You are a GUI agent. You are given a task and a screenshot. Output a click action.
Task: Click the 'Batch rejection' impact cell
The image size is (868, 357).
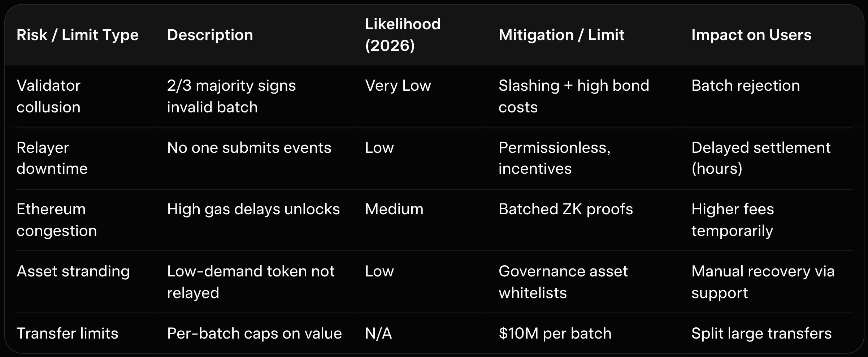[745, 86]
